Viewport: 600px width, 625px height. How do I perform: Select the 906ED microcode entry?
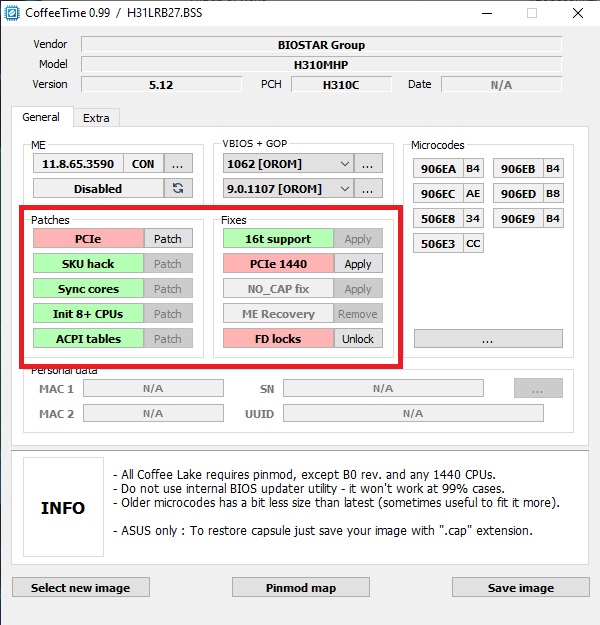coord(518,194)
